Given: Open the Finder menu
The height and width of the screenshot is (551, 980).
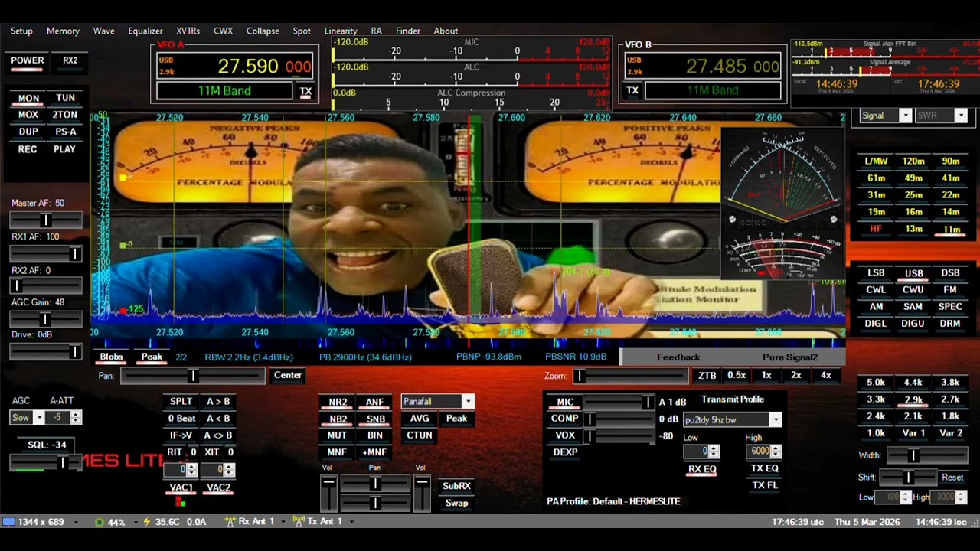Looking at the screenshot, I should pyautogui.click(x=408, y=31).
